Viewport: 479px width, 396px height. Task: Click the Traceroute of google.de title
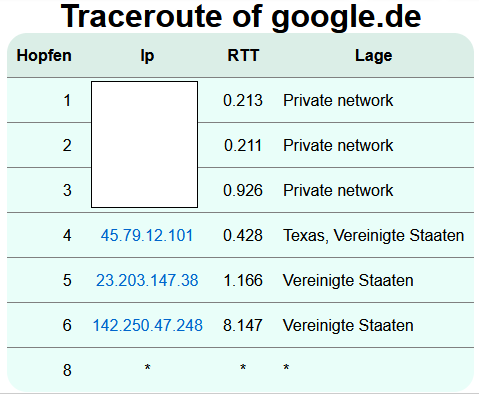[241, 17]
